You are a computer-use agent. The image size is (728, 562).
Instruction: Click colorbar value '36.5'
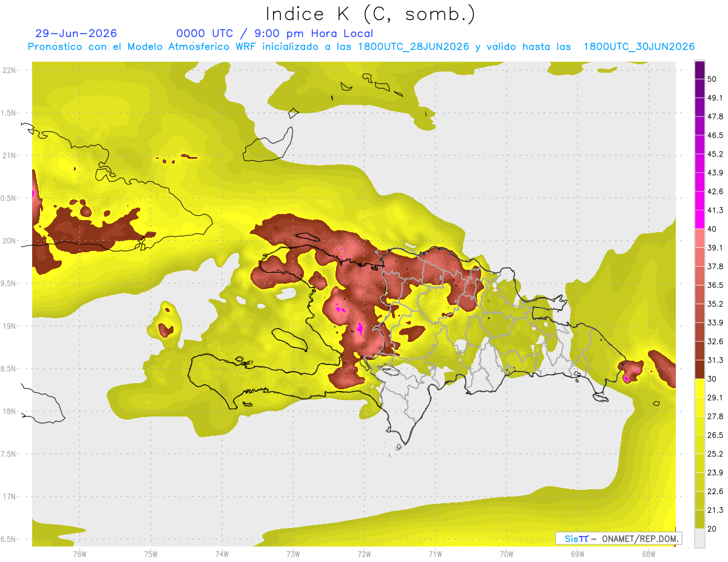coord(716,285)
